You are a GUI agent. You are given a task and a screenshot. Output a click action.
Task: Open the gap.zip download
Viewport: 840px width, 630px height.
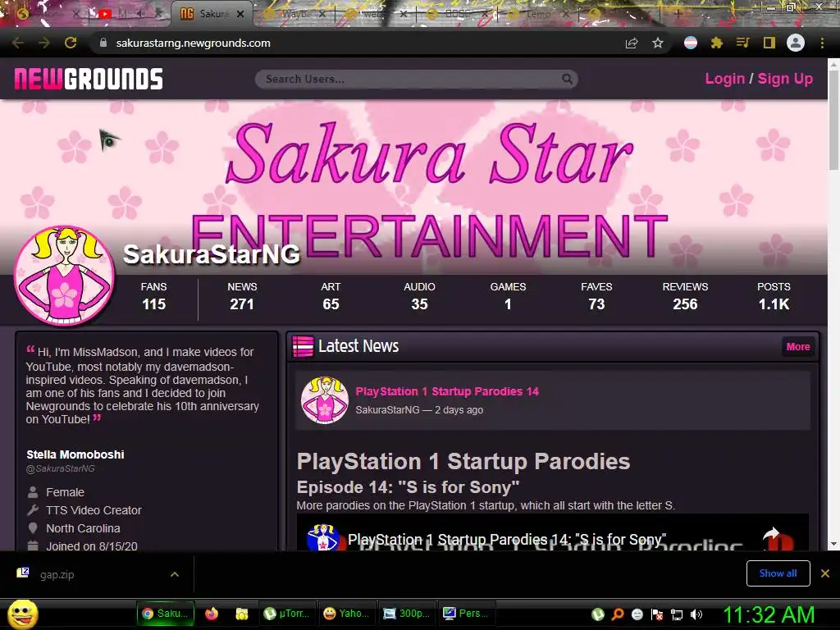click(57, 574)
